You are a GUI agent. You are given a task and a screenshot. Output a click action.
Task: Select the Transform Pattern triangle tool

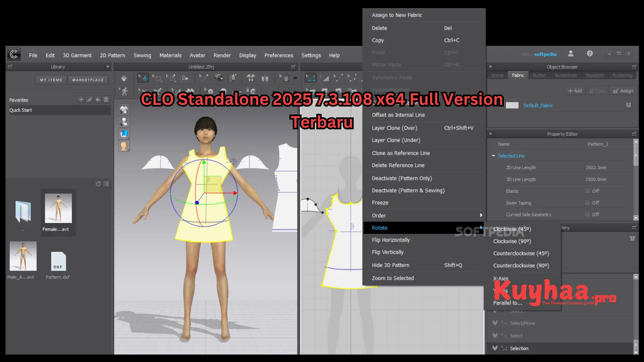point(324,78)
